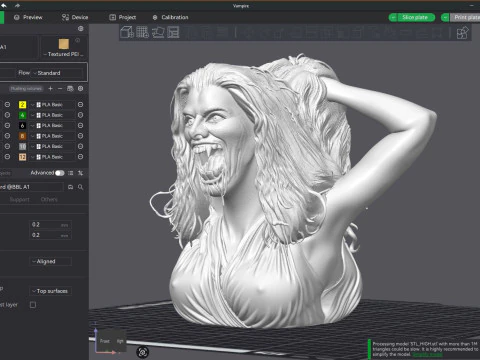This screenshot has width=480, height=360.
Task: Open PLA Basic dropdown for filament 6
Action: [52, 125]
